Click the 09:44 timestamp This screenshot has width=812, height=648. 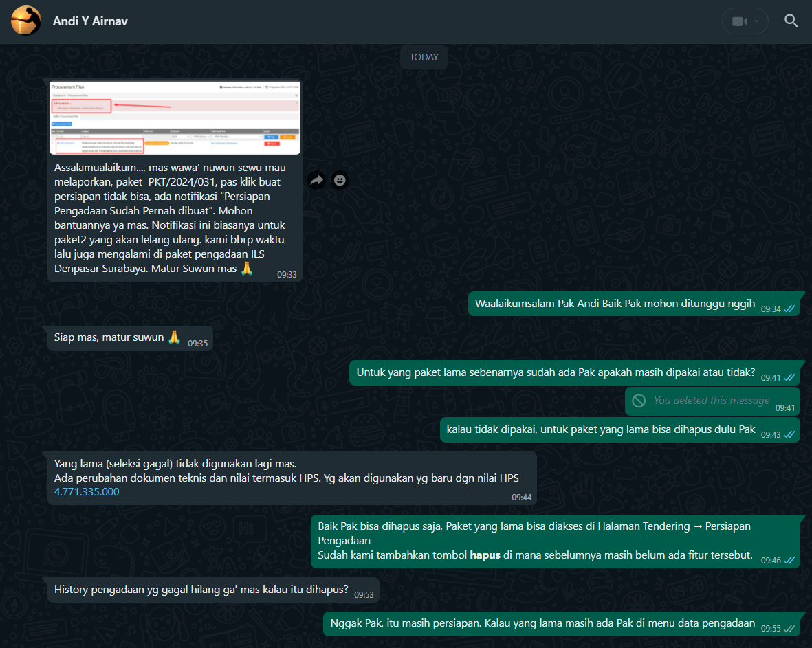tap(521, 498)
